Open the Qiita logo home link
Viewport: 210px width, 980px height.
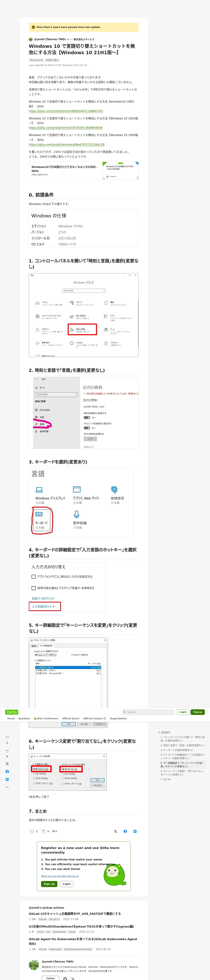coord(12,712)
